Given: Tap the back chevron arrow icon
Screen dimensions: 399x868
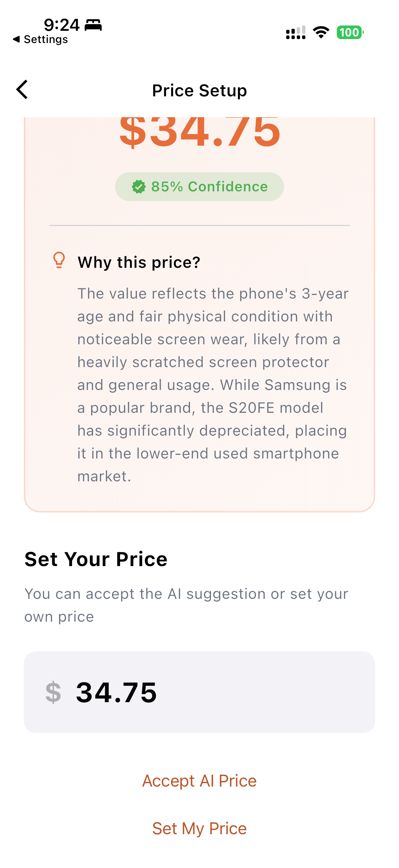Looking at the screenshot, I should (22, 90).
